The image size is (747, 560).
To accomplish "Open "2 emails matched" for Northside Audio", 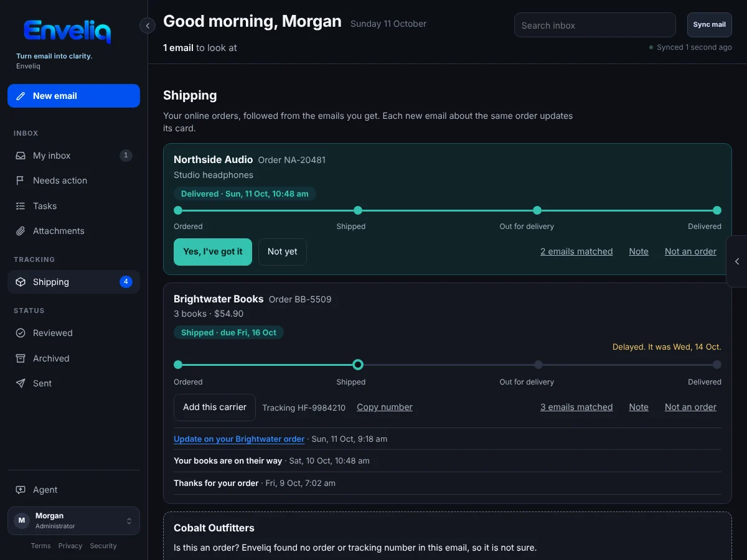I will pos(576,251).
